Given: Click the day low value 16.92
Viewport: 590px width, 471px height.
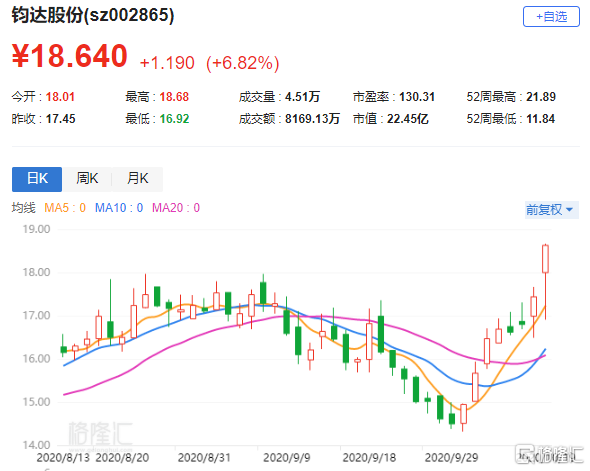Looking at the screenshot, I should click(x=174, y=119).
